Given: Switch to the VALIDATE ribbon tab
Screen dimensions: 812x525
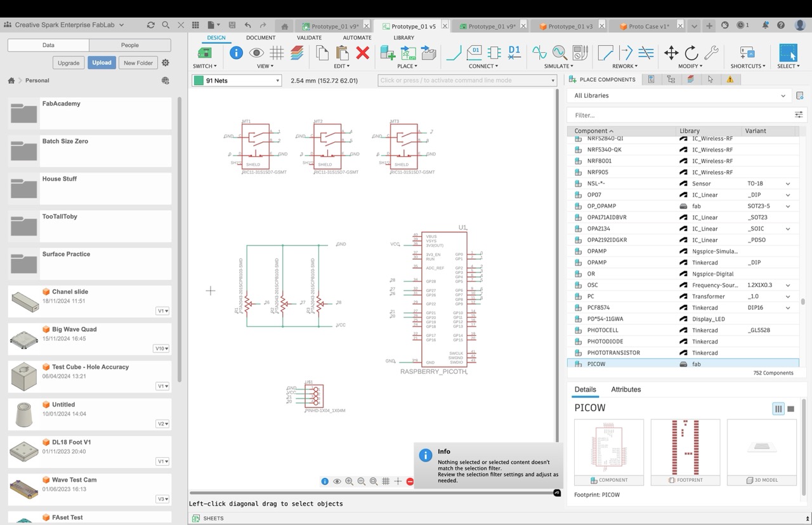Looking at the screenshot, I should (309, 37).
